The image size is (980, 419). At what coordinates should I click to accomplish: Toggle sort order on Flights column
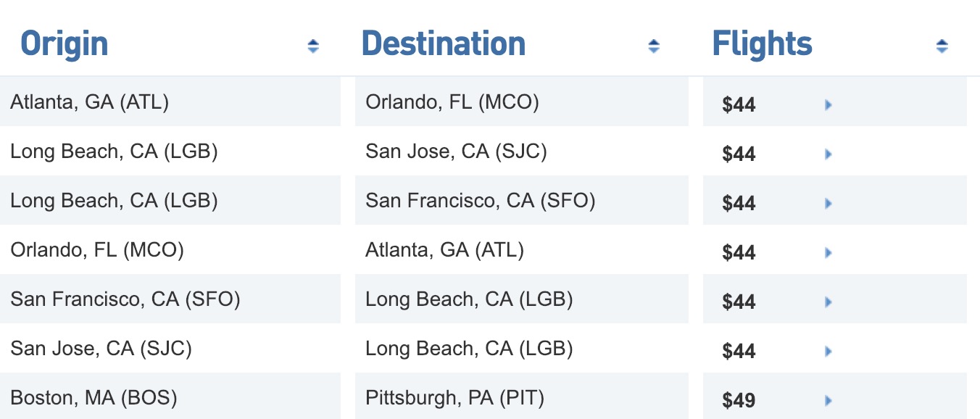pyautogui.click(x=942, y=46)
